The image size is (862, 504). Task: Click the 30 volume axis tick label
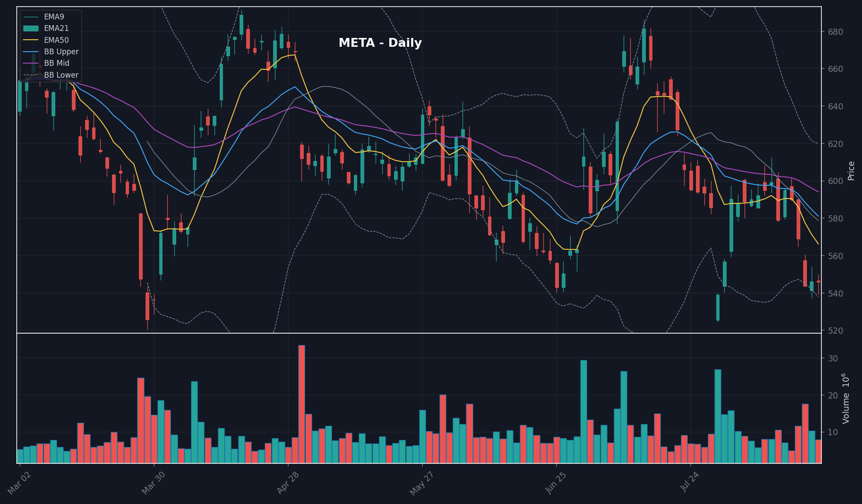pos(833,358)
